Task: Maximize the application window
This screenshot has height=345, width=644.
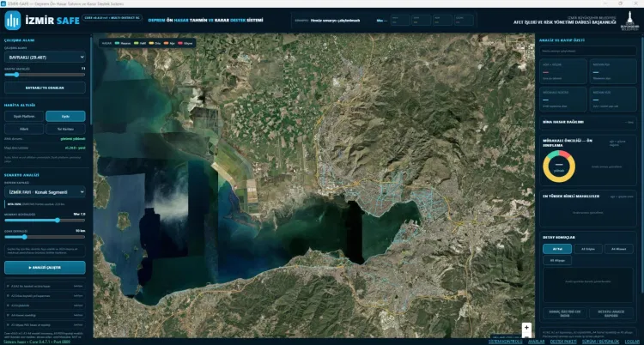Action: coord(620,3)
